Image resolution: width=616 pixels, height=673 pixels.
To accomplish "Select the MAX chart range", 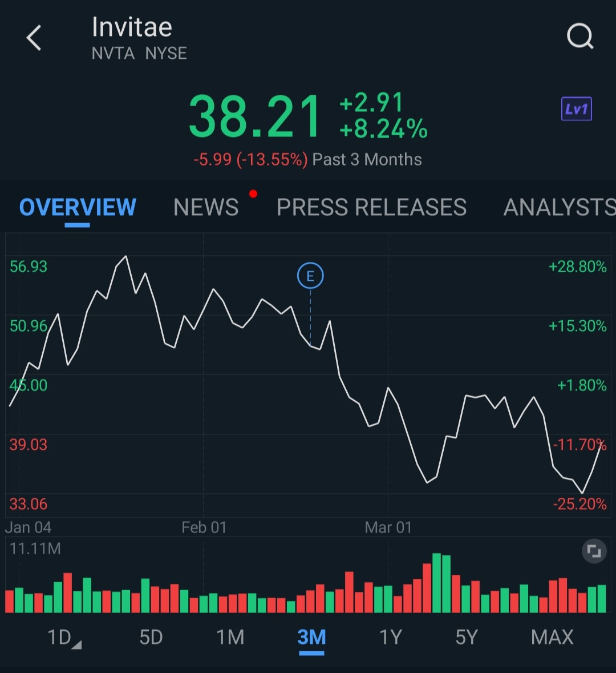I will coord(552,638).
